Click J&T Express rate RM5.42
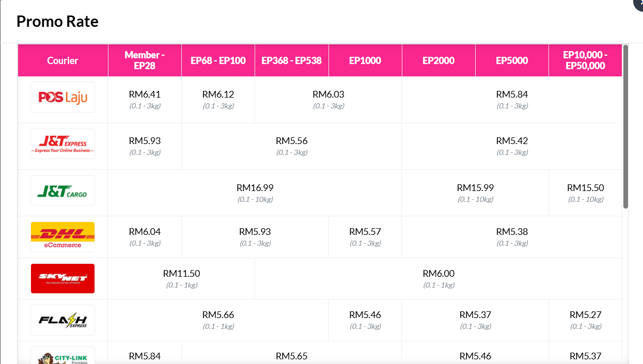The image size is (643, 364). (x=512, y=141)
